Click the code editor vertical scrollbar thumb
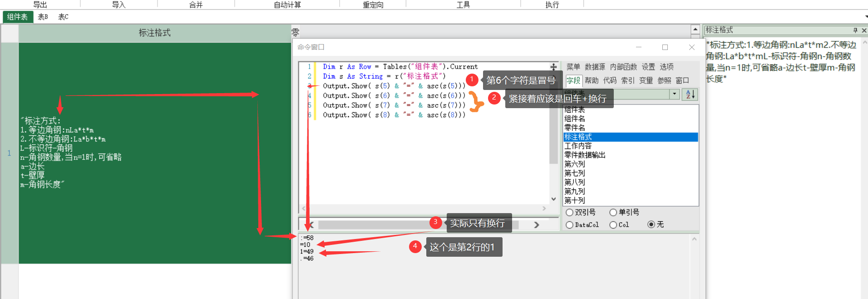The width and height of the screenshot is (868, 299). (553, 136)
